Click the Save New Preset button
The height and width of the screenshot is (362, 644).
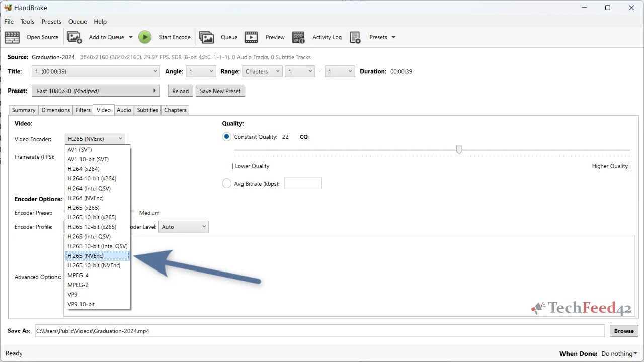[220, 91]
